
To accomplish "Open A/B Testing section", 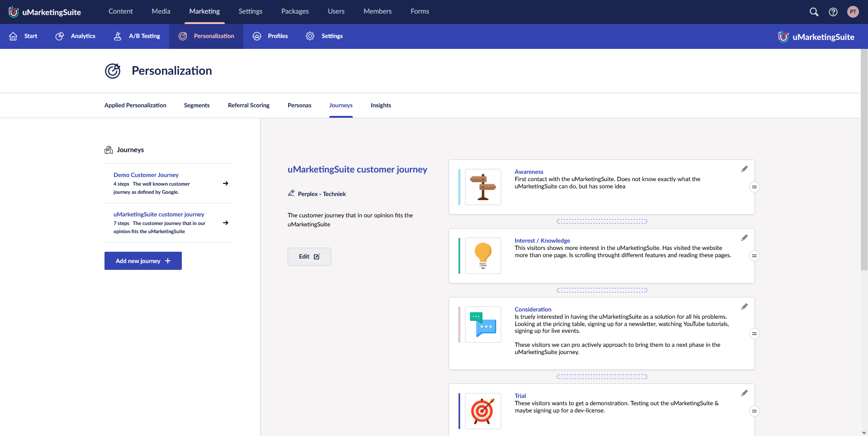I will click(x=137, y=36).
